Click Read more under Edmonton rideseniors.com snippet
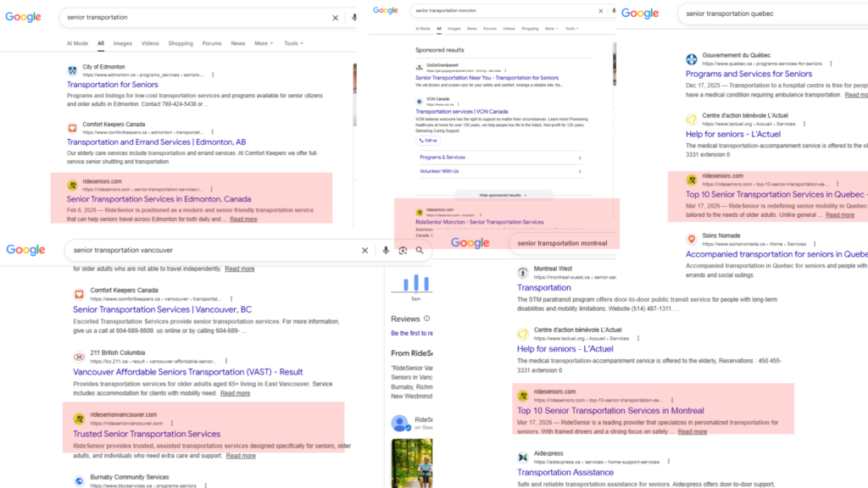This screenshot has width=868, height=488. (243, 219)
